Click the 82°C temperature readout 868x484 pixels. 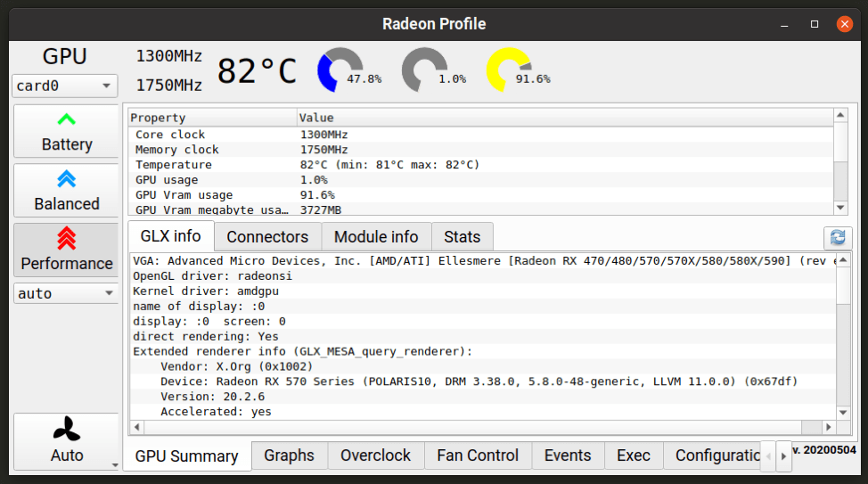257,71
